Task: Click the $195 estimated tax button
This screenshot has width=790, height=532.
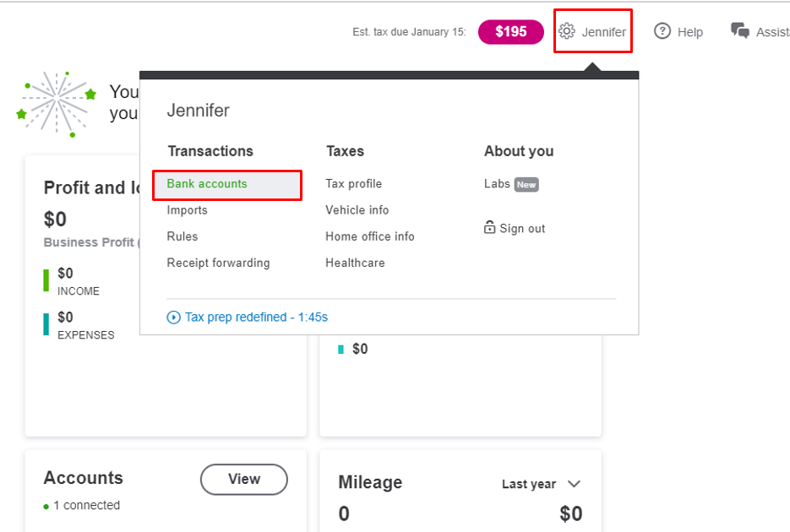Action: pos(510,32)
